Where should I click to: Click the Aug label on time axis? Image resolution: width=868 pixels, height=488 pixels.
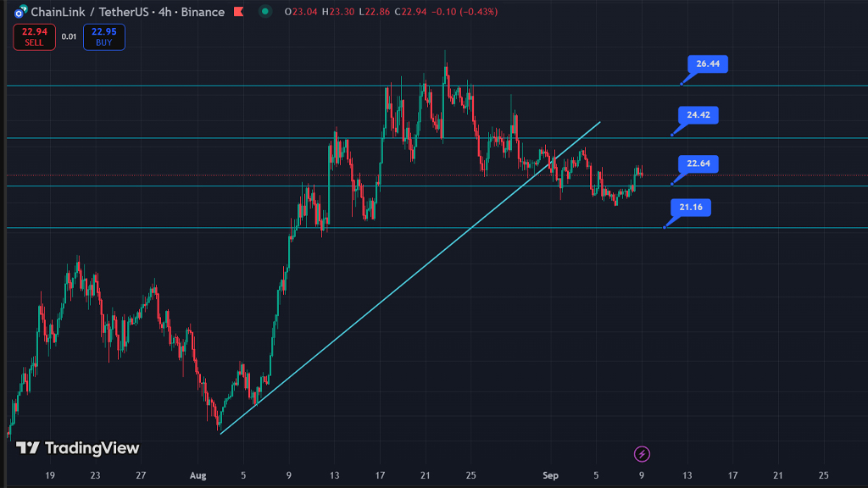(x=198, y=476)
